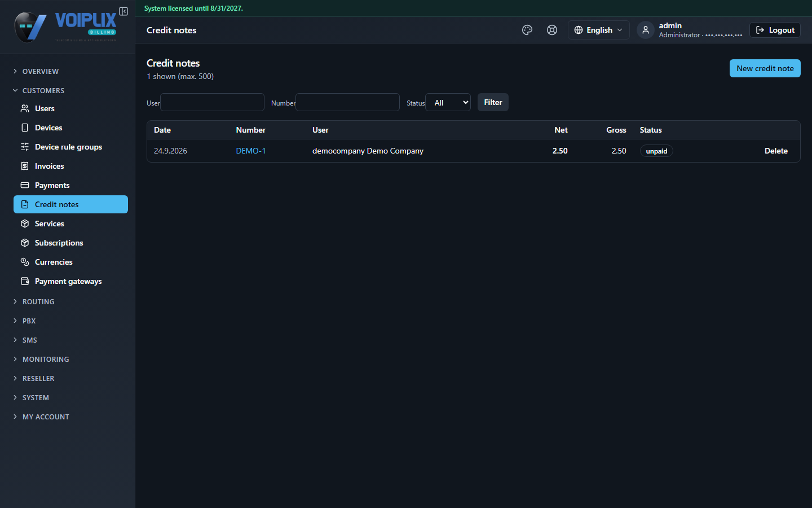
Task: Click the New credit note button
Action: click(x=765, y=68)
